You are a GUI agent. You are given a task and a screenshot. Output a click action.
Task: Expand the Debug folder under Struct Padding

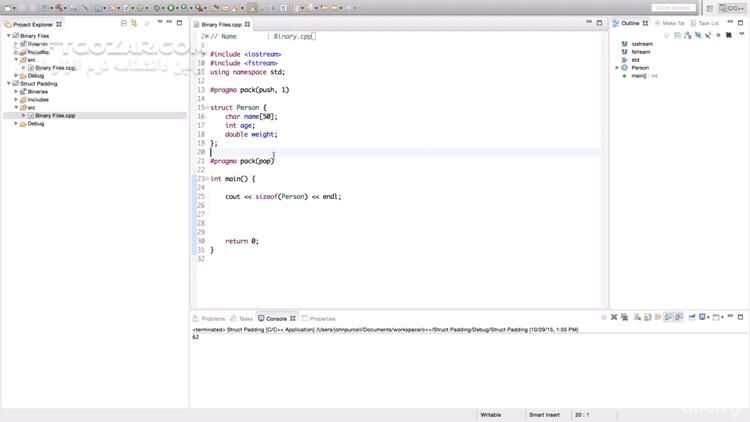pyautogui.click(x=17, y=124)
